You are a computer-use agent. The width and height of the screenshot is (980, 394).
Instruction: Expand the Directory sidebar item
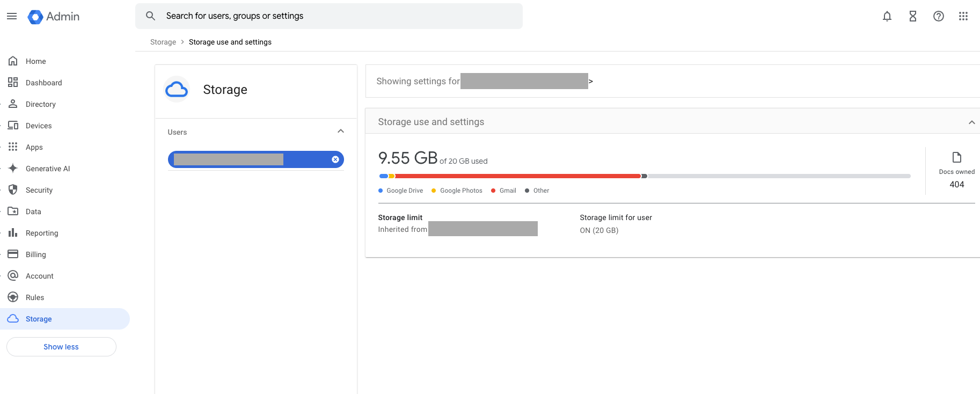[41, 104]
